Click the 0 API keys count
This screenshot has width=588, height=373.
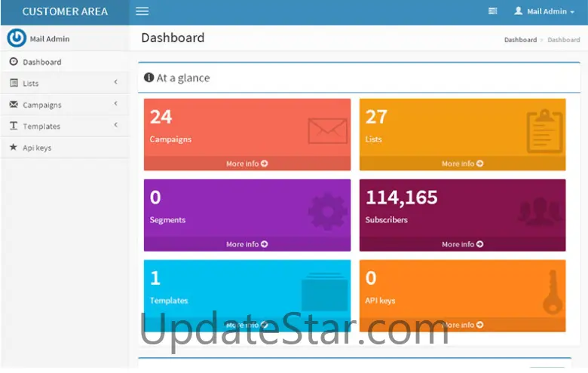(371, 278)
